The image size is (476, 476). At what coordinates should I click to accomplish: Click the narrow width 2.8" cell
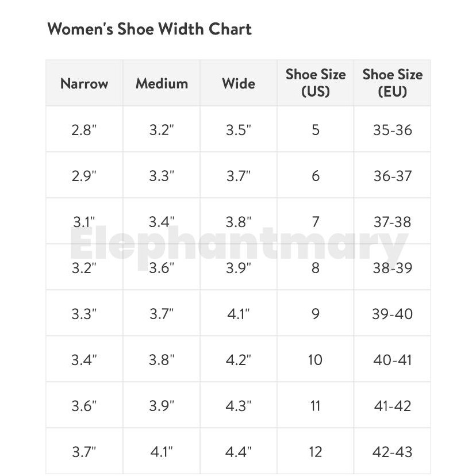(84, 130)
